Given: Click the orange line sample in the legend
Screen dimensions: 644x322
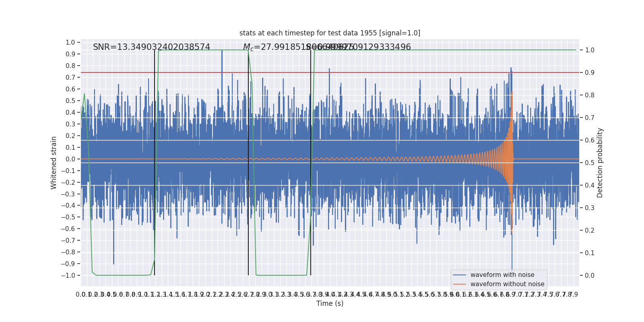Looking at the screenshot, I should 459,284.
